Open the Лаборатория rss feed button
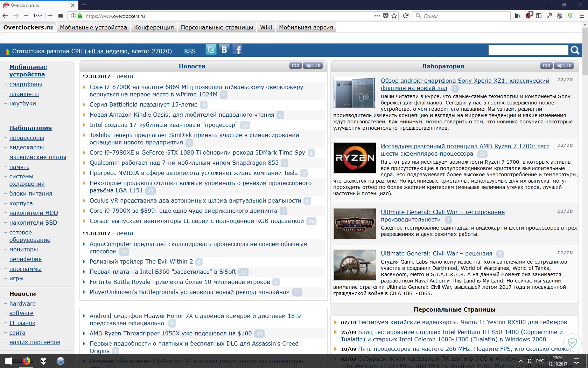The height and width of the screenshot is (368, 588). [x=546, y=66]
